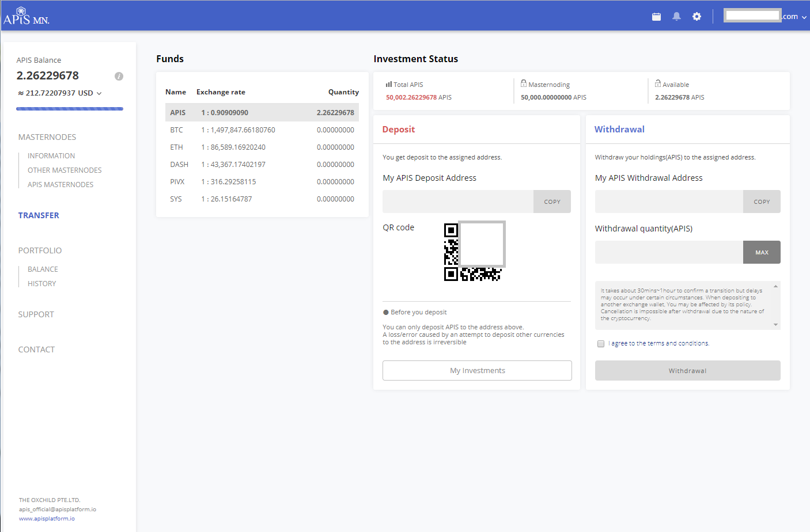Open OTHER MASTERNODES page

65,170
